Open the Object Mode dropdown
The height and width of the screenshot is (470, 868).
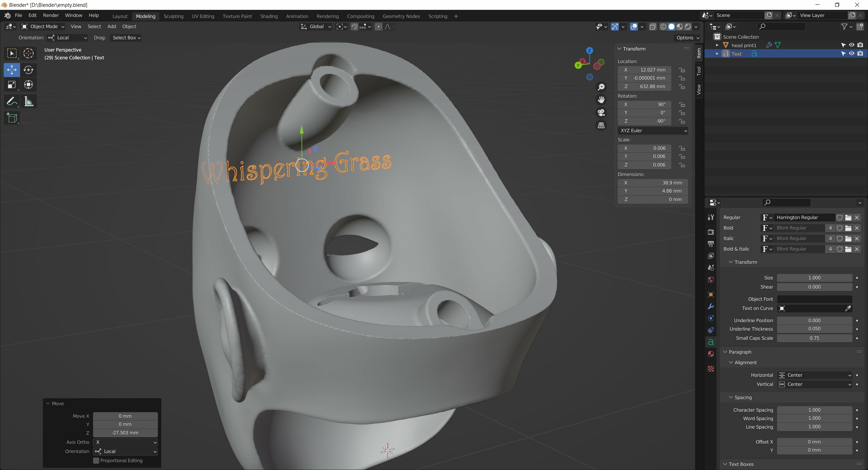(43, 26)
